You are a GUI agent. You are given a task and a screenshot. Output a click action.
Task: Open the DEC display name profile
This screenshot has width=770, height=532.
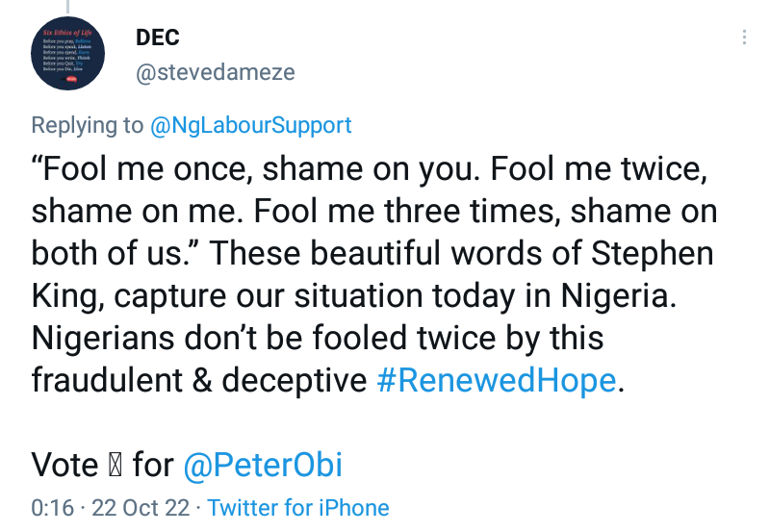pos(159,38)
